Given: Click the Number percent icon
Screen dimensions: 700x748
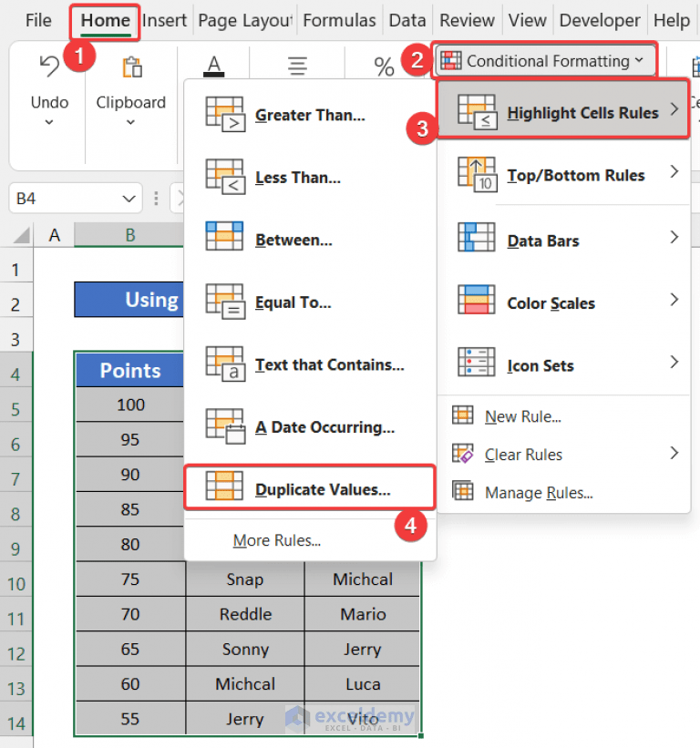Looking at the screenshot, I should tap(384, 67).
